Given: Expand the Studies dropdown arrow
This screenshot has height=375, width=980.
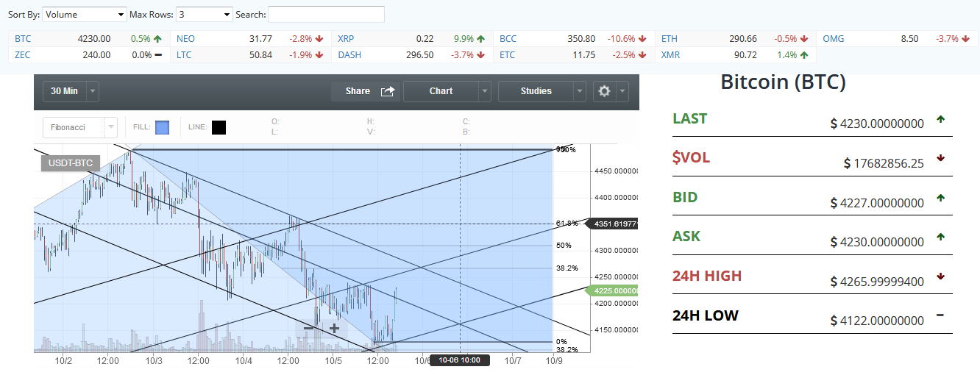Looking at the screenshot, I should click(580, 91).
